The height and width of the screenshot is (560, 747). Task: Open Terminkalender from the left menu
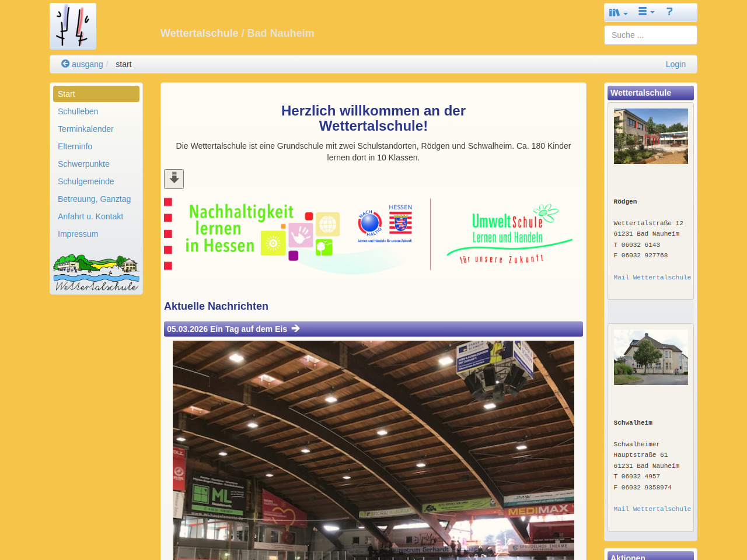click(86, 129)
